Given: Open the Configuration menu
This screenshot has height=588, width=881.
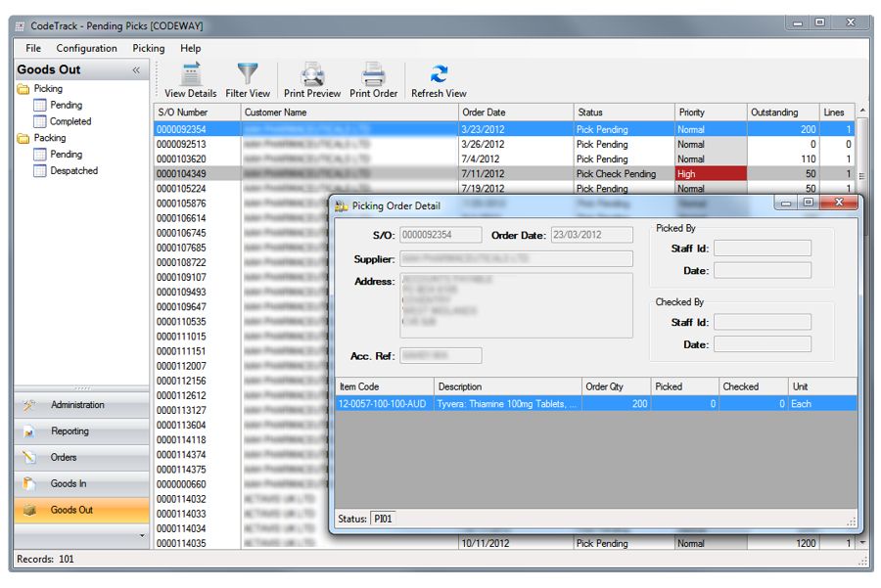Looking at the screenshot, I should [86, 48].
